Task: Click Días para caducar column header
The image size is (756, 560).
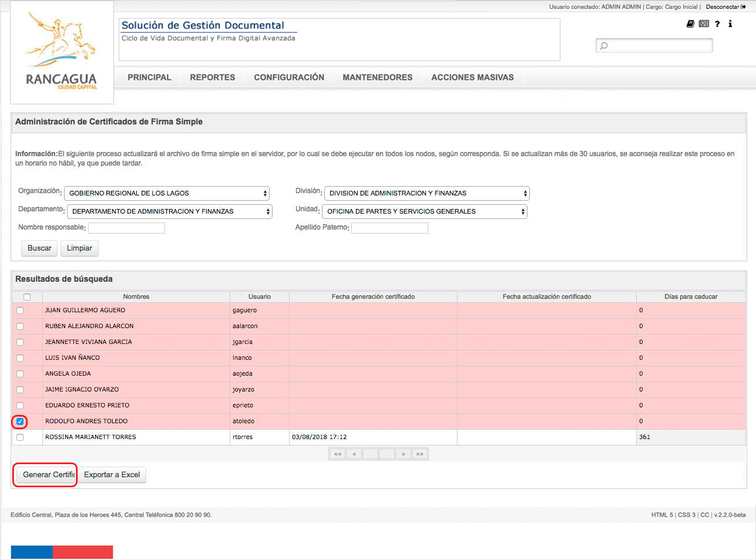Action: (x=691, y=297)
